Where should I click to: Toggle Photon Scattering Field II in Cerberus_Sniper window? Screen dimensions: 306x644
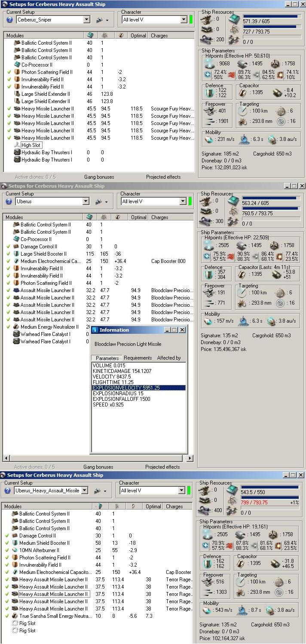(9, 72)
